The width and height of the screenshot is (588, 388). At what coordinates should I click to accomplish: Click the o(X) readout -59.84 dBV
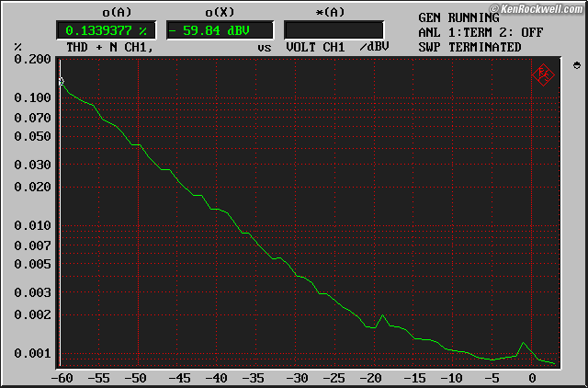(220, 30)
